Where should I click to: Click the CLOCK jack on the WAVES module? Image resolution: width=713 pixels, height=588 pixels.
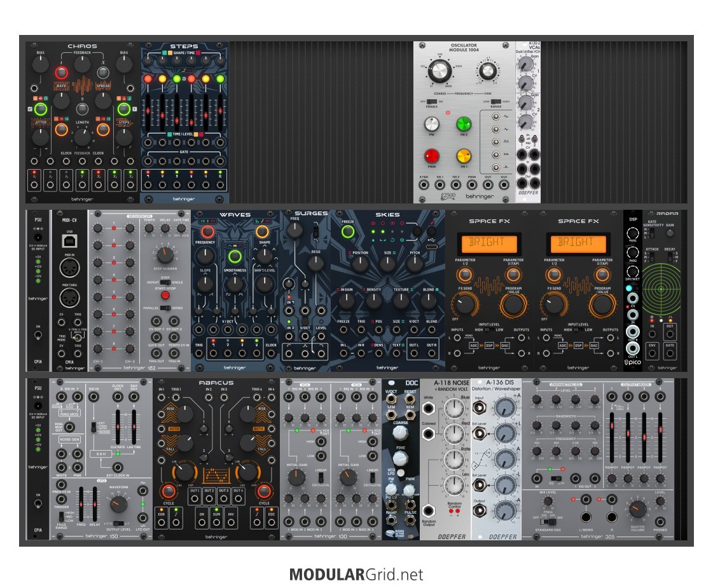pos(271,353)
